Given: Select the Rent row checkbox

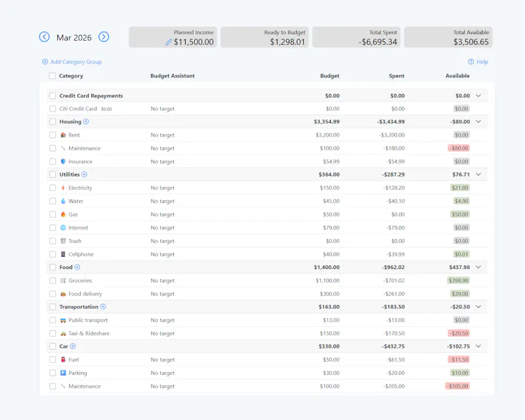Looking at the screenshot, I should [52, 135].
